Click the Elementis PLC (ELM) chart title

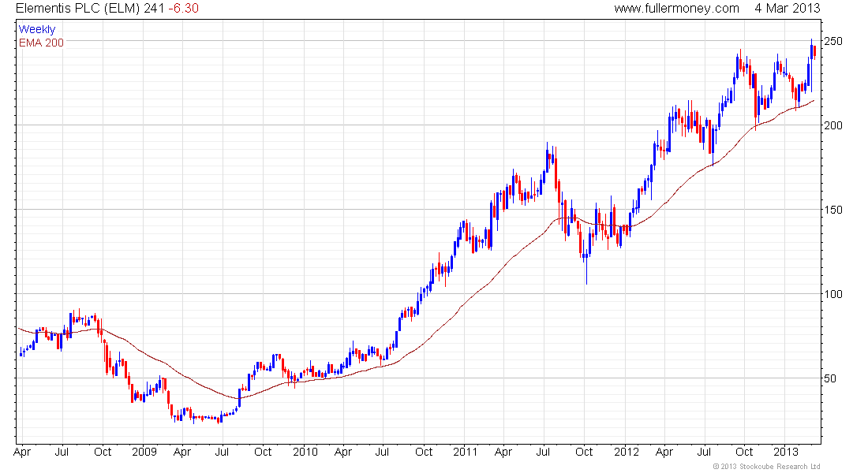(77, 9)
